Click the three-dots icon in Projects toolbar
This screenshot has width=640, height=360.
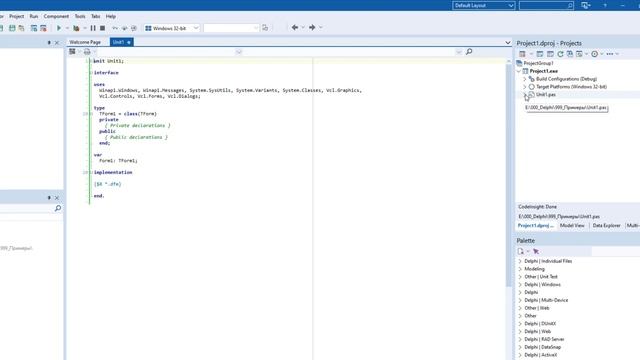[x=610, y=54]
